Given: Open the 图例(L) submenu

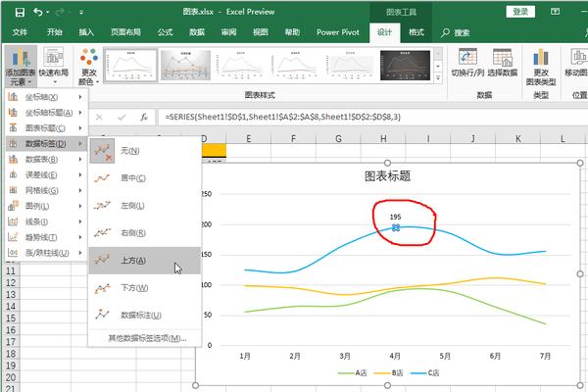Looking at the screenshot, I should [45, 206].
